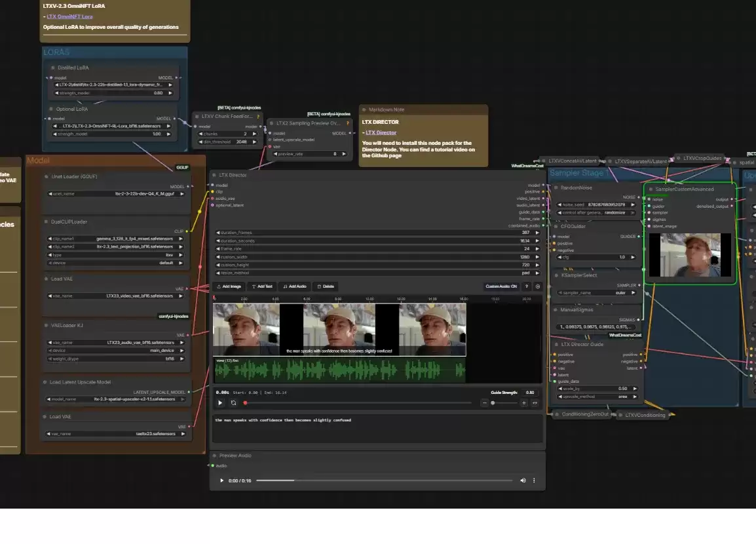756x544 pixels.
Task: Click the Add Image button in LTX Director
Action: [x=229, y=286]
